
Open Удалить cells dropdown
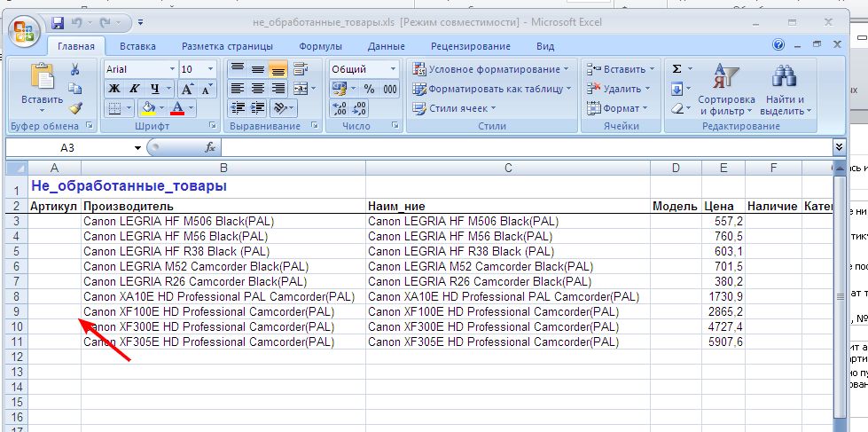pyautogui.click(x=647, y=89)
